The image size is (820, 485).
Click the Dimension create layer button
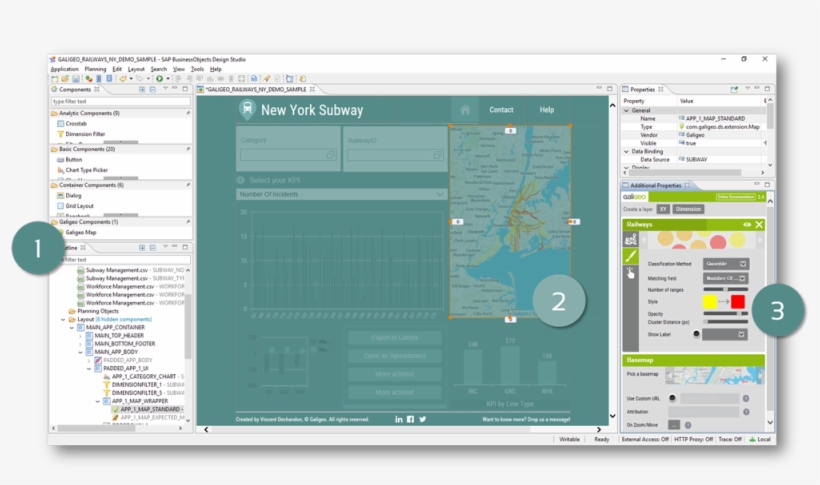click(x=688, y=209)
